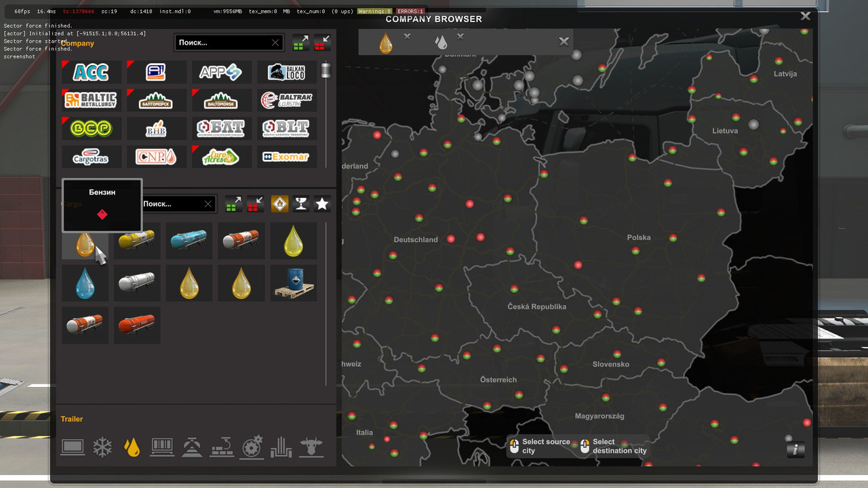This screenshot has width=868, height=488.
Task: Remove the gold droplet filter chip
Action: (407, 36)
